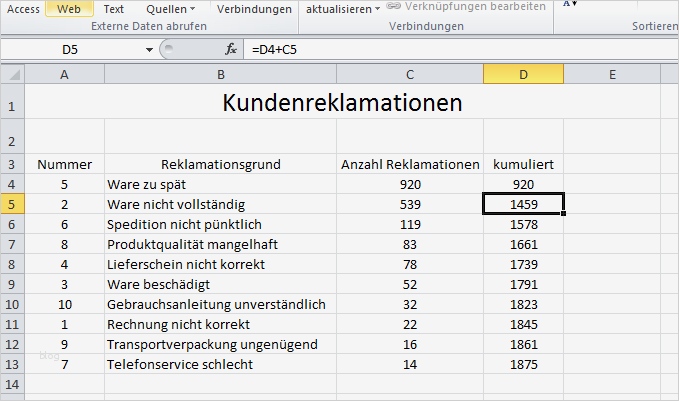
Task: Click the Access data import button
Action: tap(23, 9)
